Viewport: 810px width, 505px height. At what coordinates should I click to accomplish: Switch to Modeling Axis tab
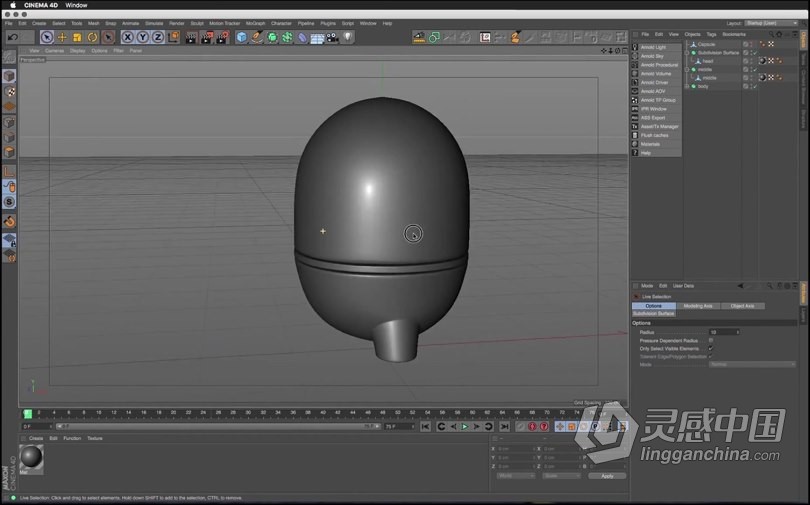pyautogui.click(x=698, y=306)
